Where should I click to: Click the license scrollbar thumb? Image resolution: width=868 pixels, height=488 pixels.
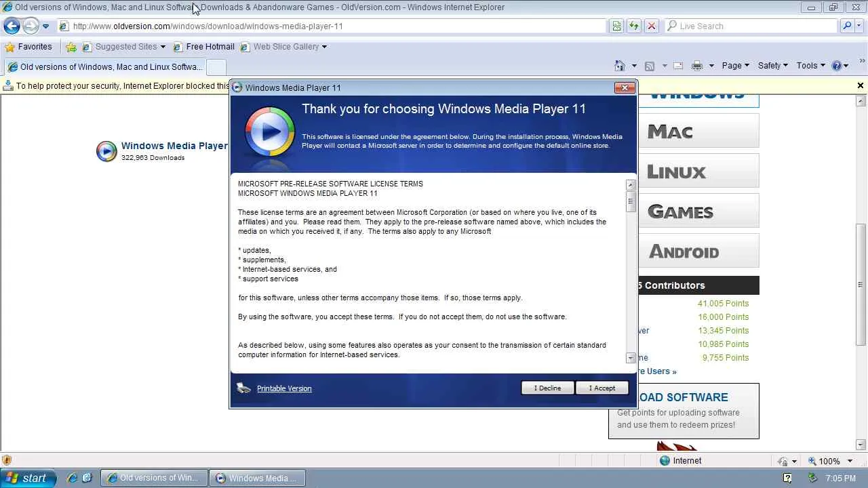coord(631,201)
